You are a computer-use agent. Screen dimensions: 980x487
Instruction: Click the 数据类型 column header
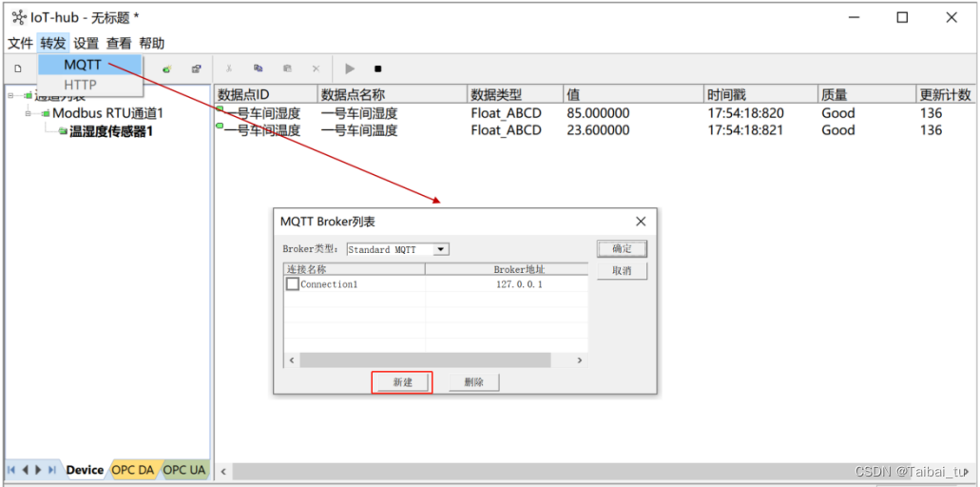click(515, 94)
